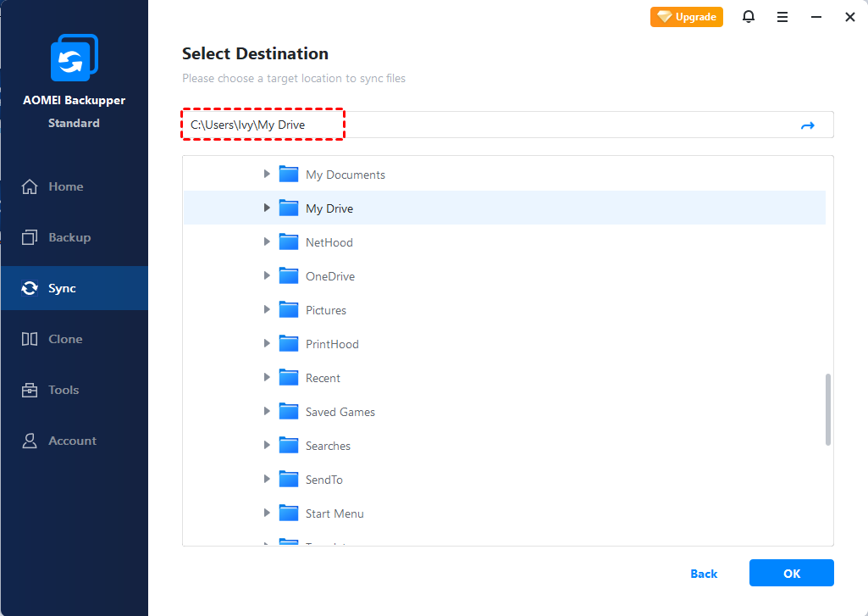Viewport: 868px width, 616px height.
Task: Click the AOMEI Backupper logo icon
Action: coord(74,58)
